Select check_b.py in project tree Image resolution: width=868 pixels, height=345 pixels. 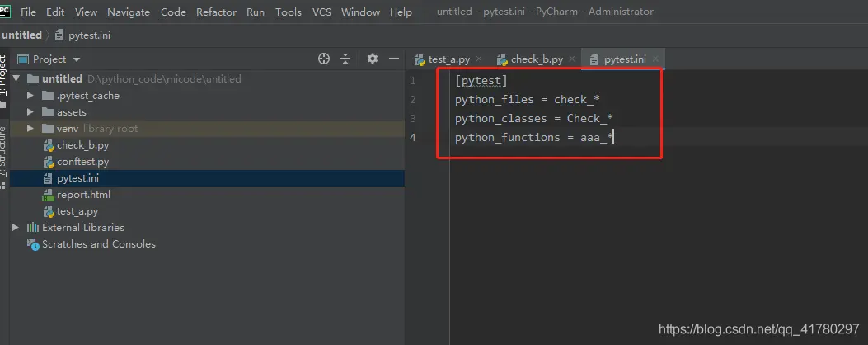[x=207, y=145]
